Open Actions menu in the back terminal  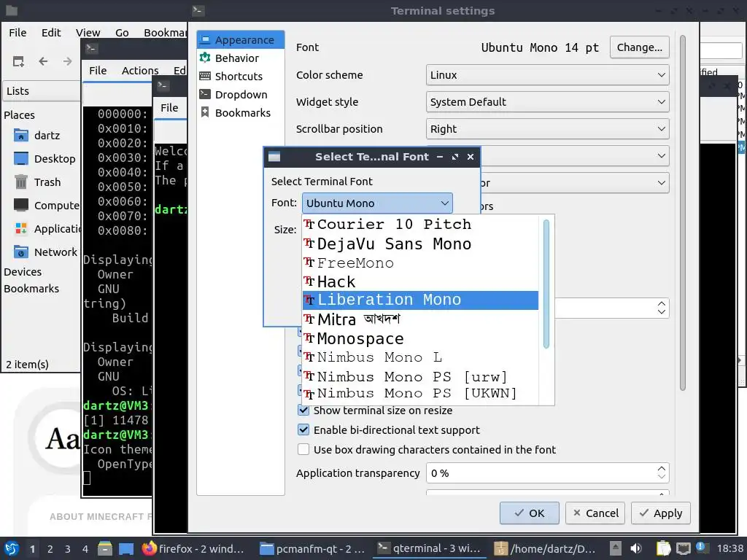click(140, 71)
